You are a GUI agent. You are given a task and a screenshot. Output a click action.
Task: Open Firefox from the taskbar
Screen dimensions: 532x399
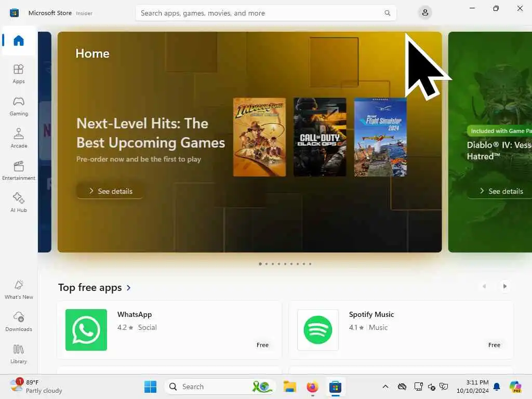(312, 387)
